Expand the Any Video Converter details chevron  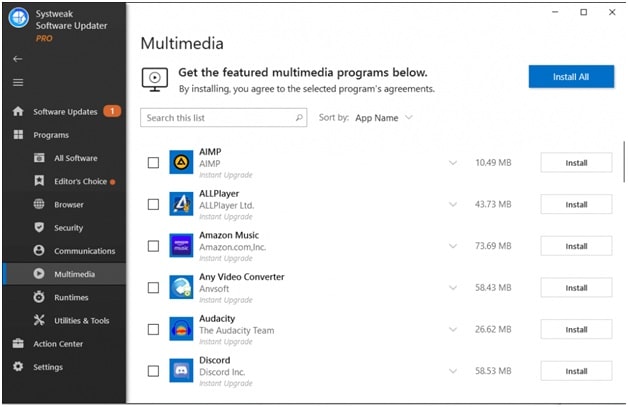453,288
